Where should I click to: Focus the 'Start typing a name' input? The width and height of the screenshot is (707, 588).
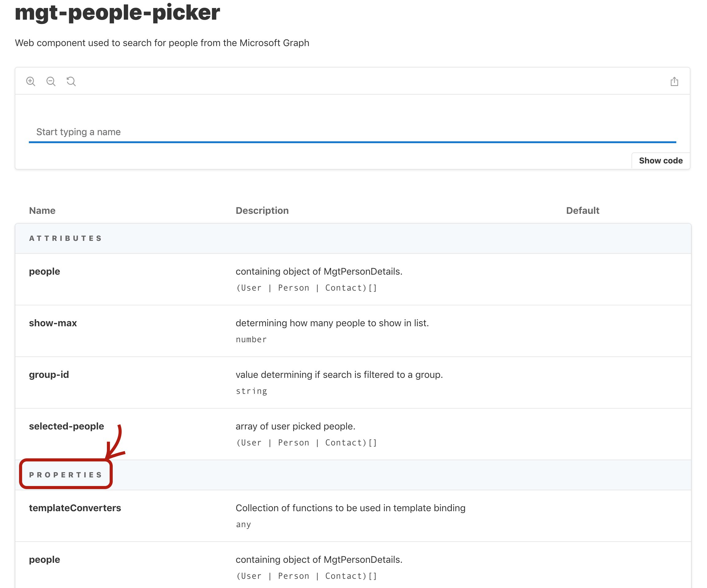click(352, 132)
